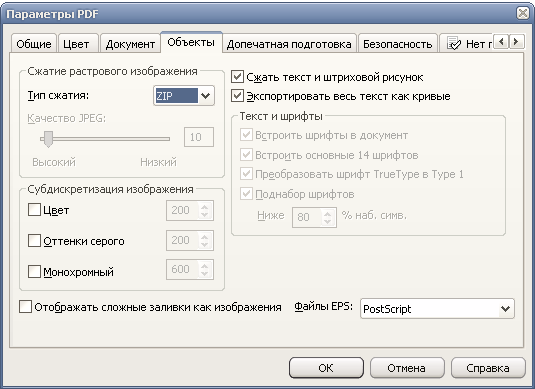Increase Оттенки серого spinner value
This screenshot has height=389, width=535.
tap(204, 236)
